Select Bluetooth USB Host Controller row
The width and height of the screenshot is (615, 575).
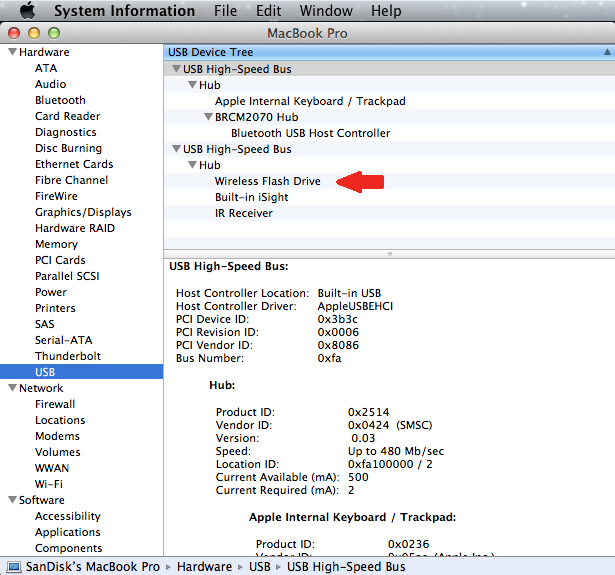pyautogui.click(x=389, y=133)
